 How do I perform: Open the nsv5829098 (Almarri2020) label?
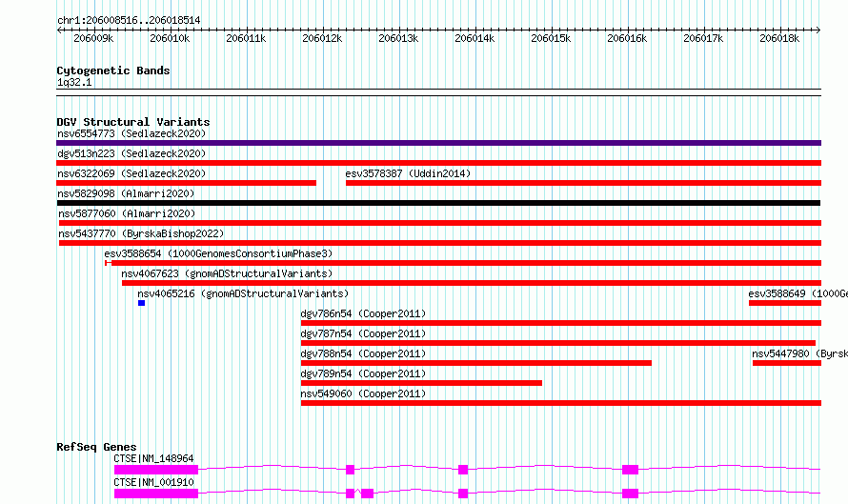tap(126, 193)
